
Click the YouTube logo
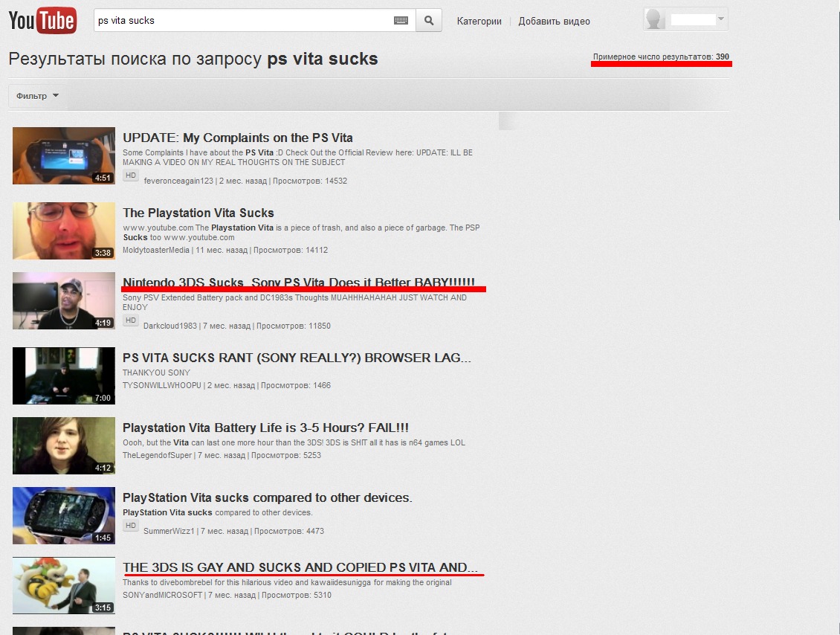coord(42,21)
